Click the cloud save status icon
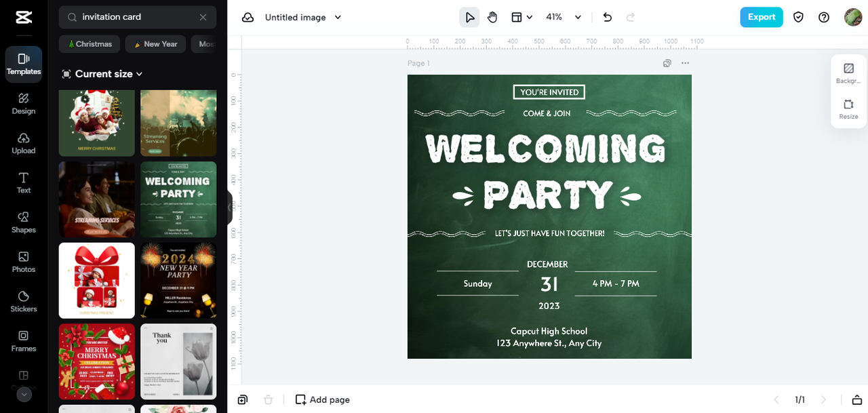The height and width of the screenshot is (413, 868). coord(248,18)
